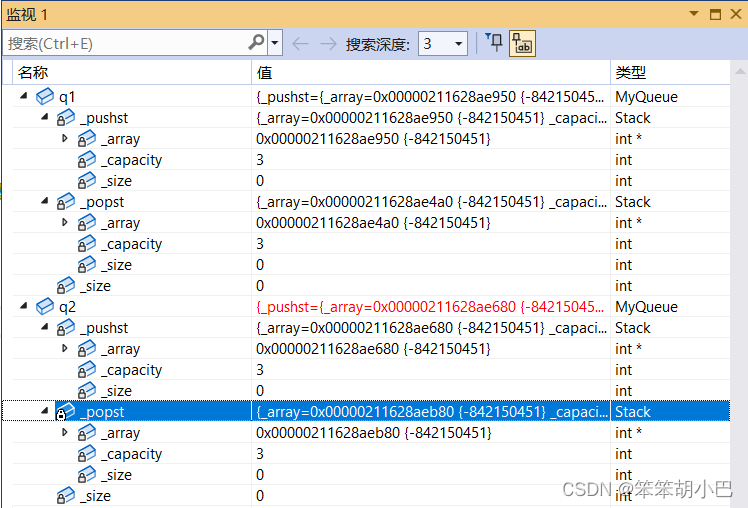Click MyQueue type in q1 row

coord(646,97)
